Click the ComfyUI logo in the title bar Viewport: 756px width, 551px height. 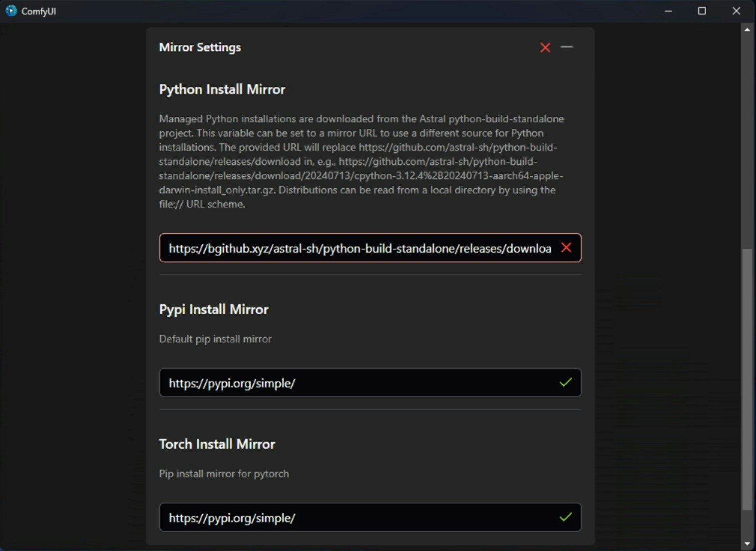pyautogui.click(x=10, y=10)
